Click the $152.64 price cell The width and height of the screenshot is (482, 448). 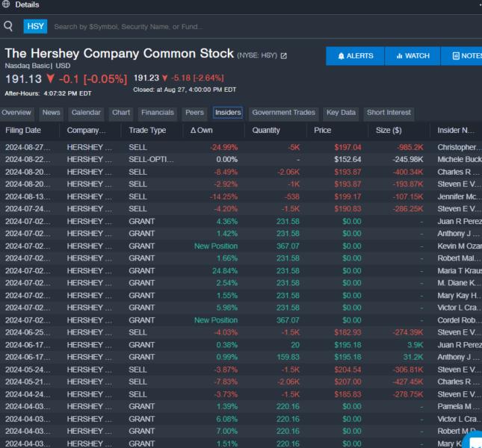pyautogui.click(x=347, y=160)
